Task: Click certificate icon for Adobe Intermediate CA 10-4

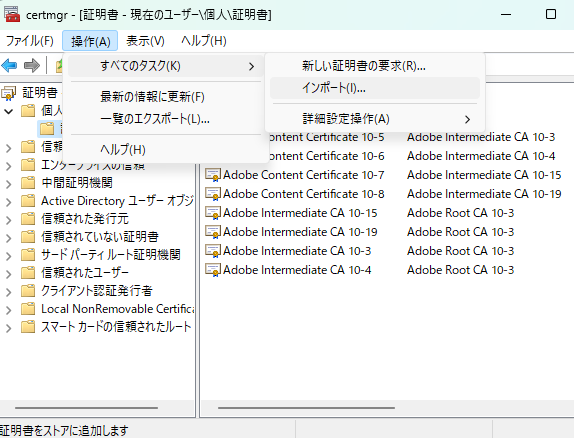Action: [x=213, y=270]
